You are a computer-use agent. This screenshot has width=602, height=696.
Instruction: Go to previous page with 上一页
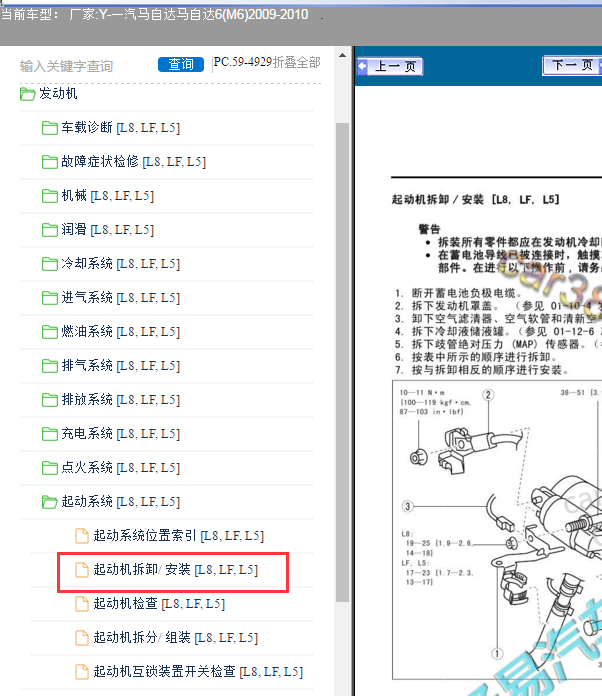tap(390, 67)
